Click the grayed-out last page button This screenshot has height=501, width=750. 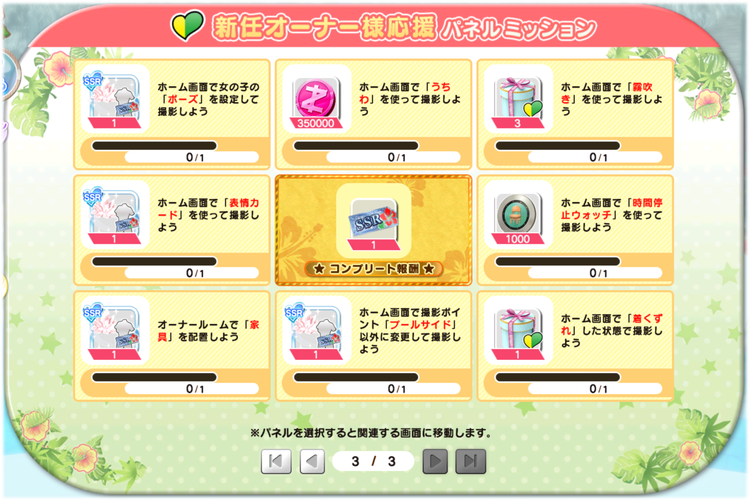(471, 461)
